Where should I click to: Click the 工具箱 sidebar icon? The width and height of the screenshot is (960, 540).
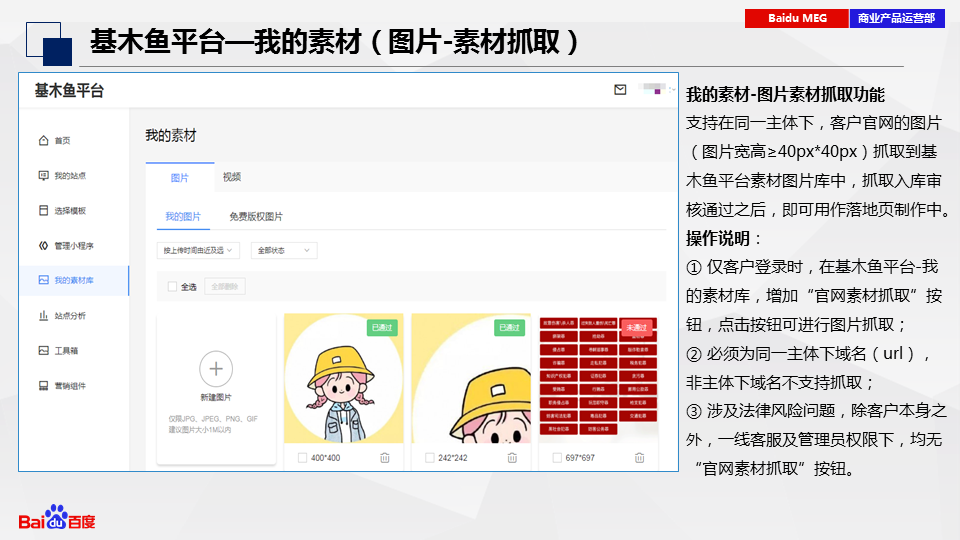43,350
